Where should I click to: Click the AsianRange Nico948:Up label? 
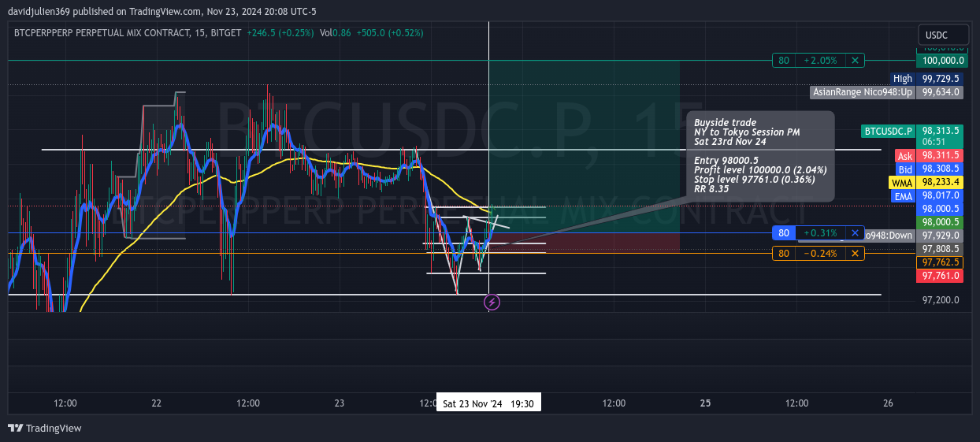[x=863, y=92]
